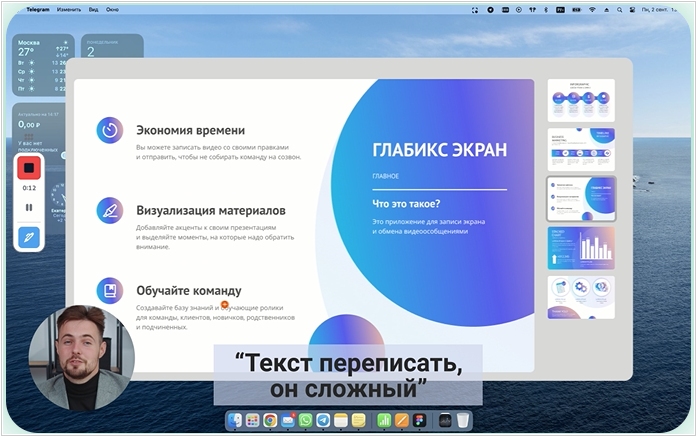Open the balance widget showing 0,00 ₽

[x=39, y=129]
